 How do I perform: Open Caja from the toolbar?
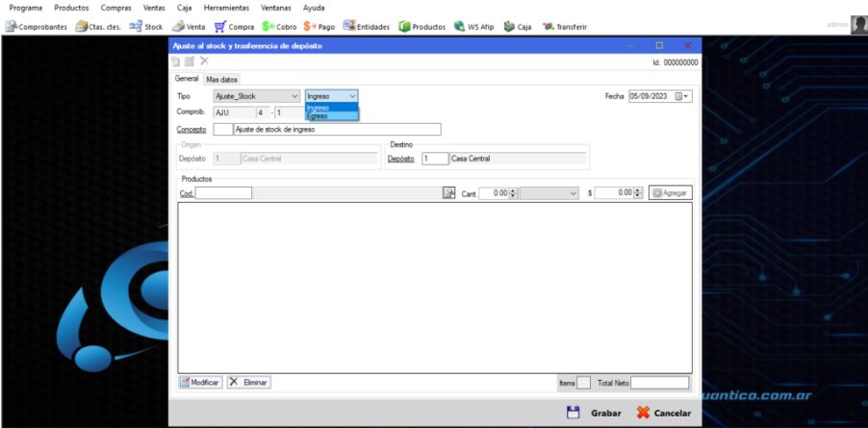point(518,27)
